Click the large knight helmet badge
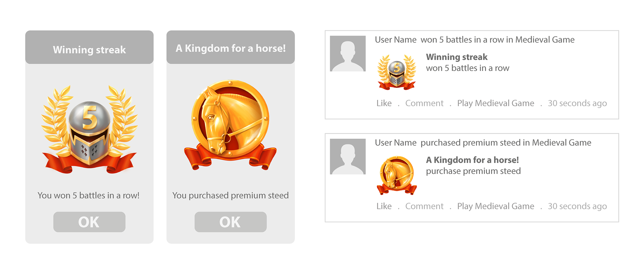 click(89, 129)
